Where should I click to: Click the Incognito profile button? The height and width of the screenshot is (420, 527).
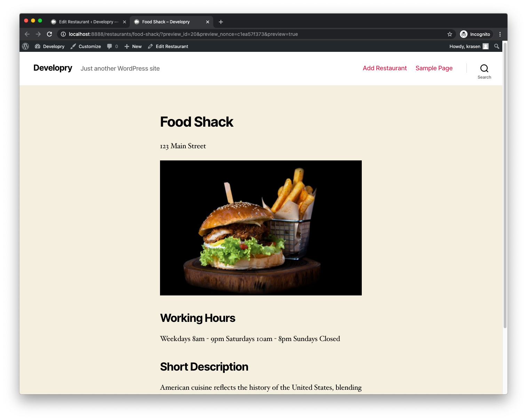pyautogui.click(x=475, y=34)
